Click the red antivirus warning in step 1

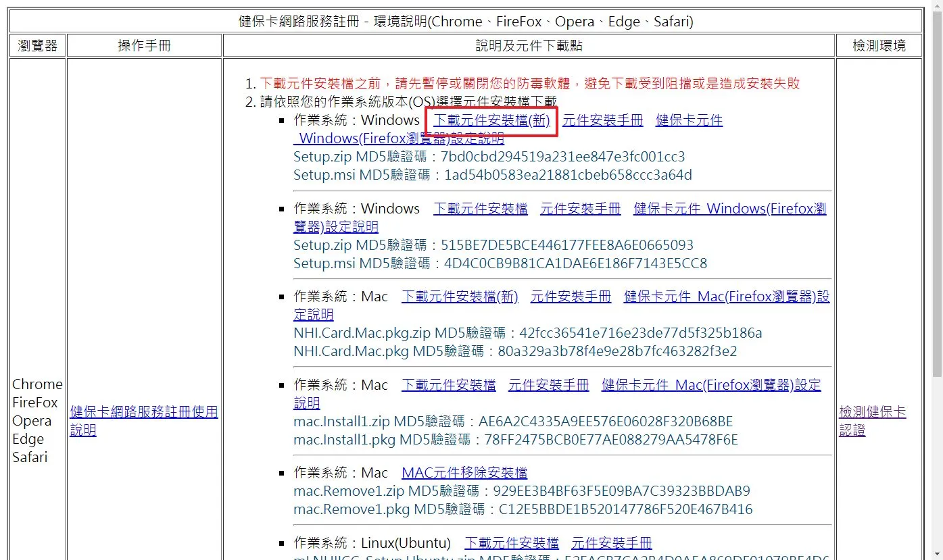tap(530, 84)
